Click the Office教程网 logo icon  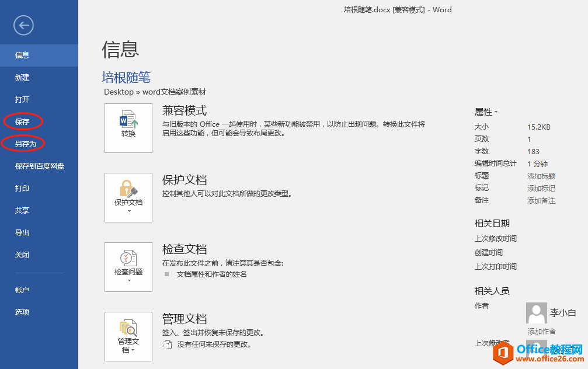[x=503, y=354]
